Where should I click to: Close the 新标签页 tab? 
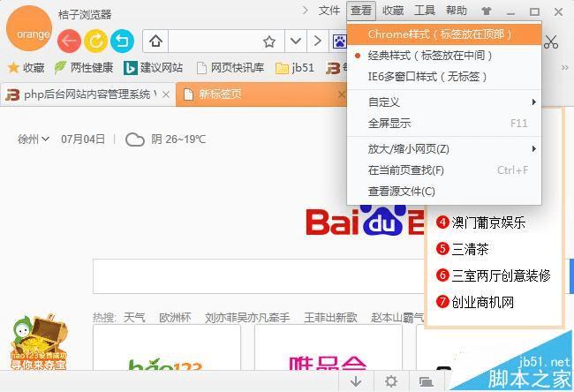point(341,94)
